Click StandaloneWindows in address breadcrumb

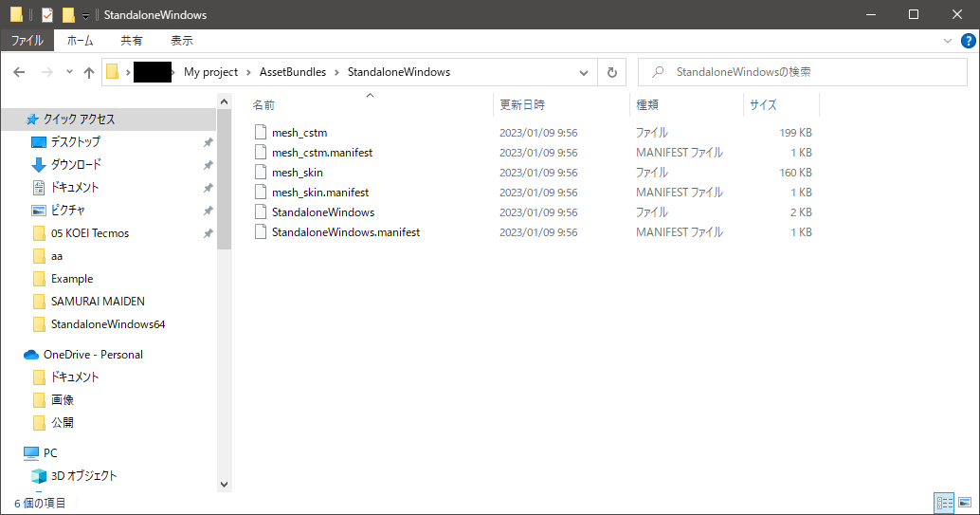[399, 72]
